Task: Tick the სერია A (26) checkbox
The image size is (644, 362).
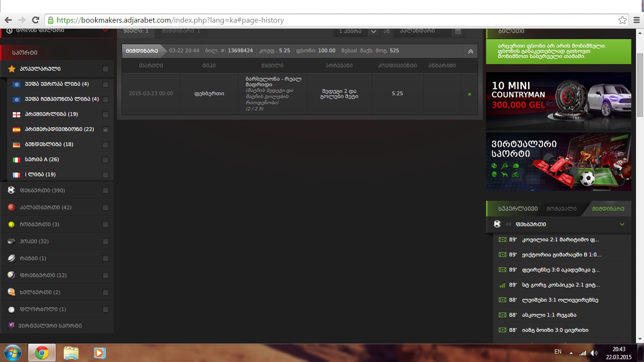Action: pyautogui.click(x=106, y=160)
